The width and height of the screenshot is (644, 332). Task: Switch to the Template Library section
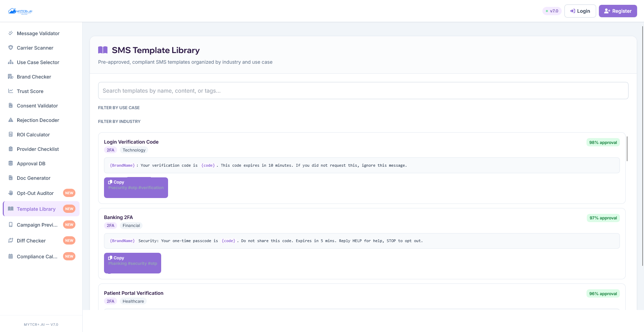[36, 209]
